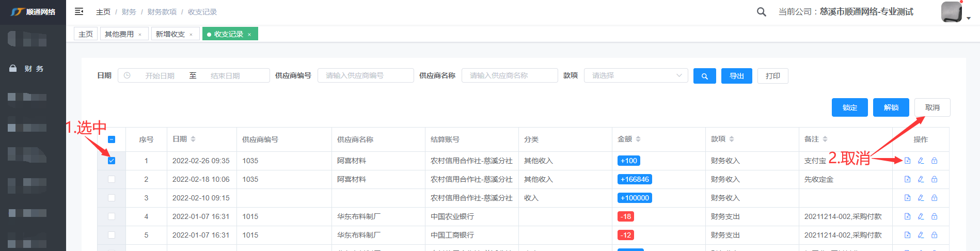Click the cancel document icon for row 1
The width and height of the screenshot is (980, 251).
point(907,161)
